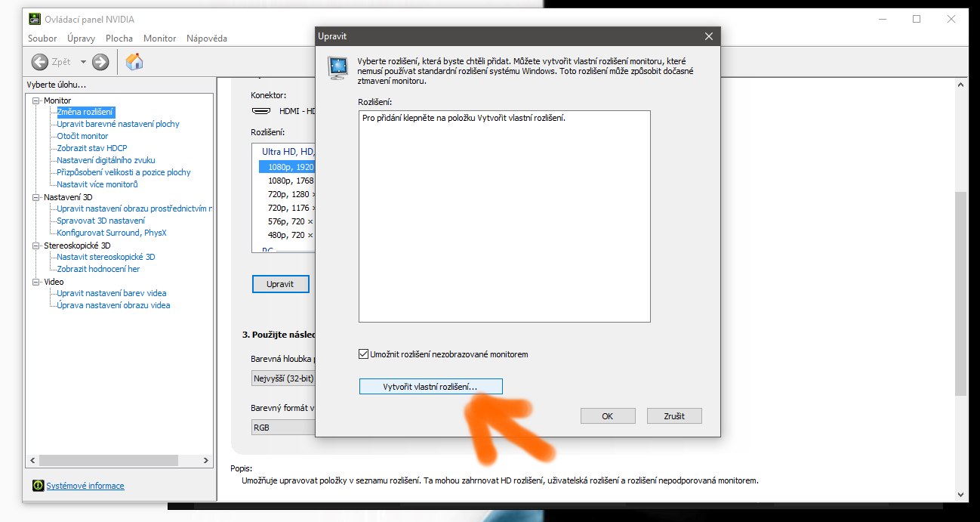
Task: Select Zobrazit stav HDCP
Action: (92, 148)
